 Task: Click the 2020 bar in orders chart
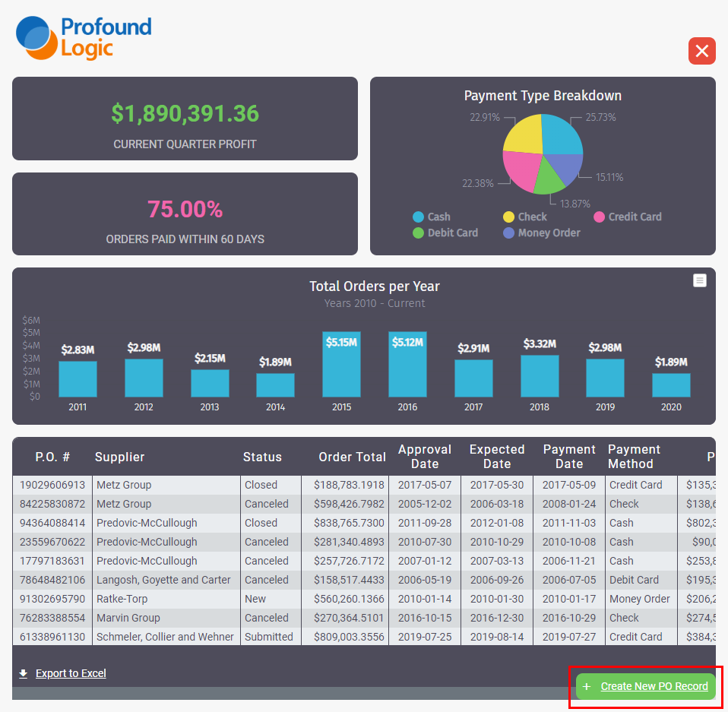671,384
